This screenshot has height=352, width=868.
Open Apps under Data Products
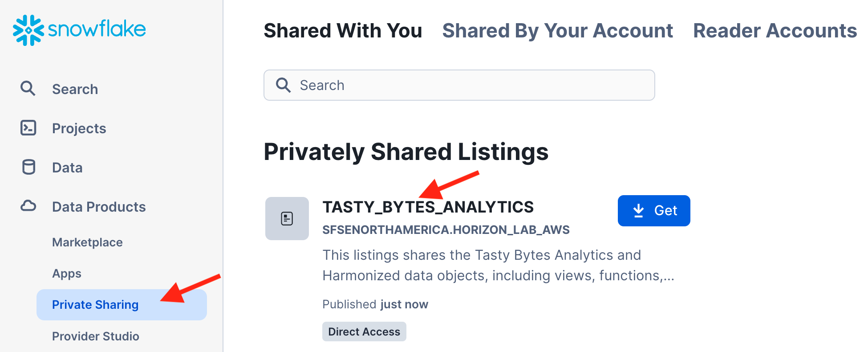(67, 274)
